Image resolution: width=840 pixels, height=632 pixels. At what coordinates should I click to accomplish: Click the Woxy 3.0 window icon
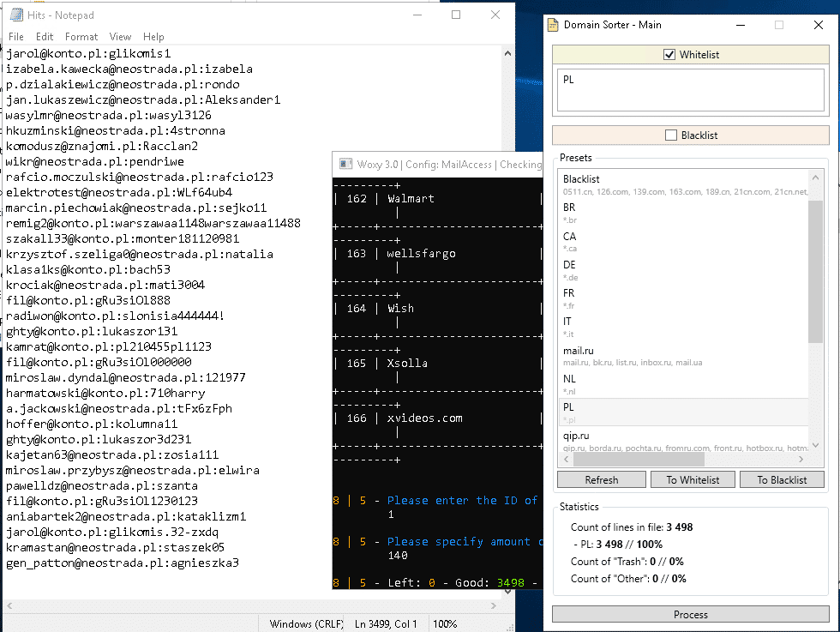tap(345, 164)
